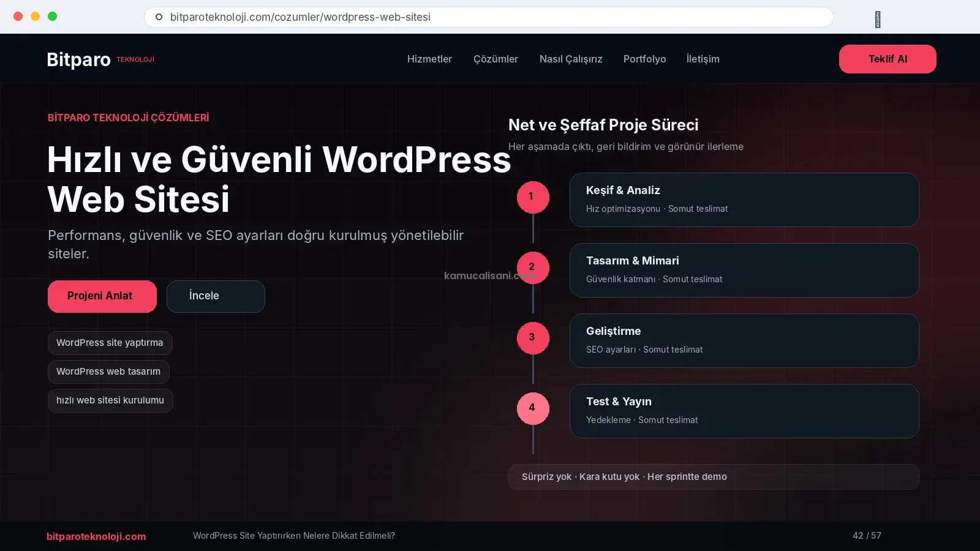This screenshot has width=980, height=551.
Task: Open the Keşif & Analiz card
Action: 744,200
